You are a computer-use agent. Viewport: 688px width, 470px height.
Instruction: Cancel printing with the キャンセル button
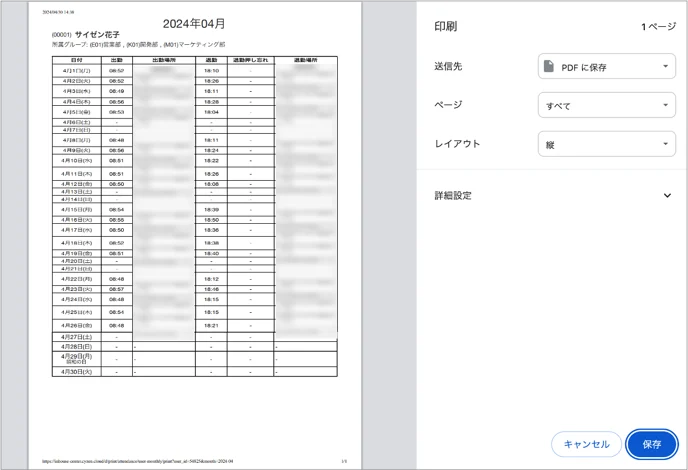[586, 444]
